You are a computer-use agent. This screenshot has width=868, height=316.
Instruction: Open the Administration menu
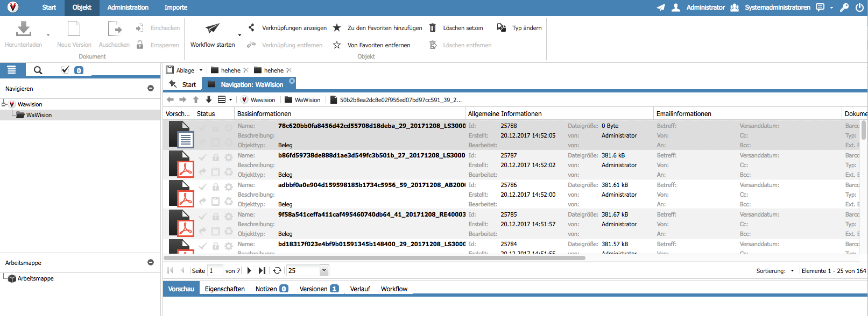coord(128,8)
